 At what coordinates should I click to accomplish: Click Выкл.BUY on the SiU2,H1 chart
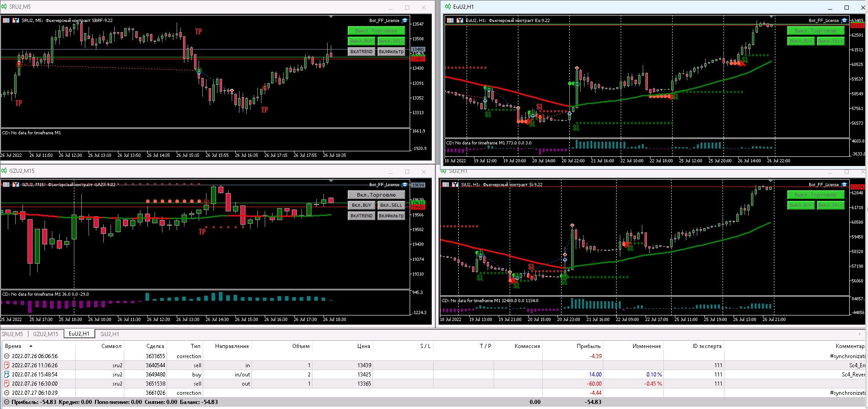pos(801,205)
